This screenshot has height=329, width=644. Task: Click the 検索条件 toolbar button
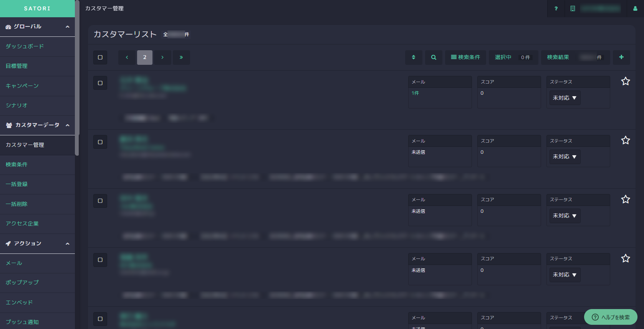[465, 58]
